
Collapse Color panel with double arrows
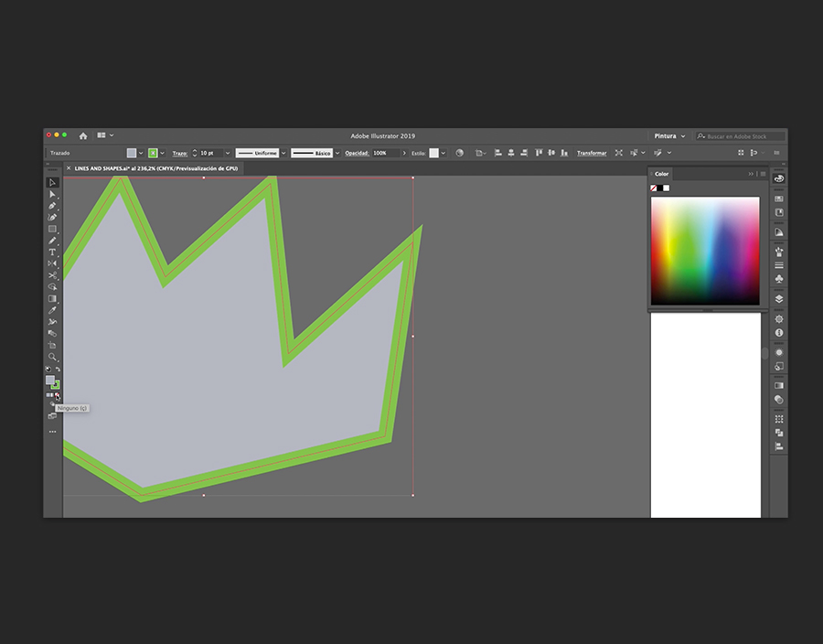(751, 174)
